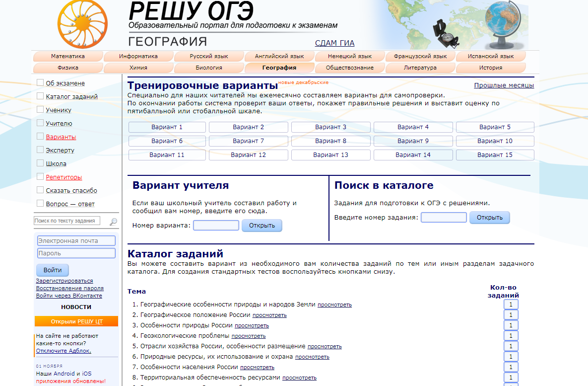Toggle checkbox beside Ученику

click(40, 110)
